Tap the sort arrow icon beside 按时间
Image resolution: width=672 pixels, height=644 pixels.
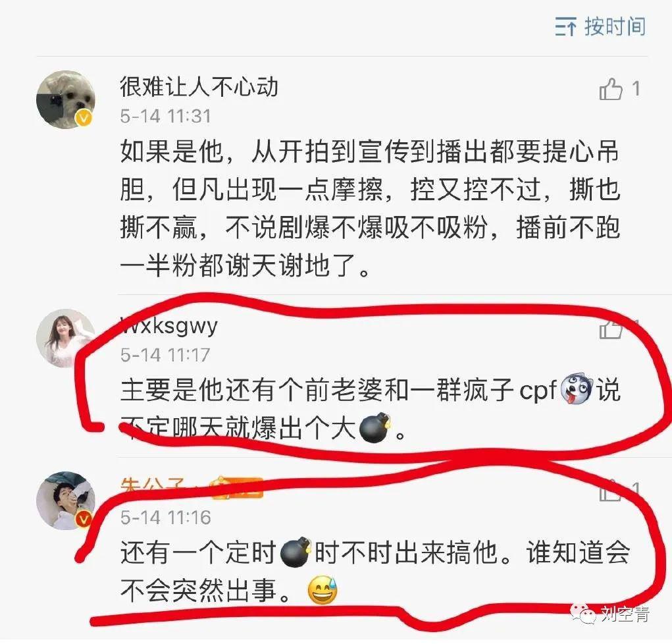pyautogui.click(x=566, y=27)
